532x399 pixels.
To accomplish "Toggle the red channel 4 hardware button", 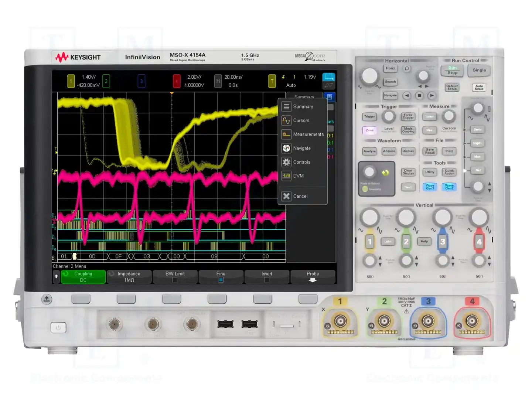I will click(x=479, y=242).
